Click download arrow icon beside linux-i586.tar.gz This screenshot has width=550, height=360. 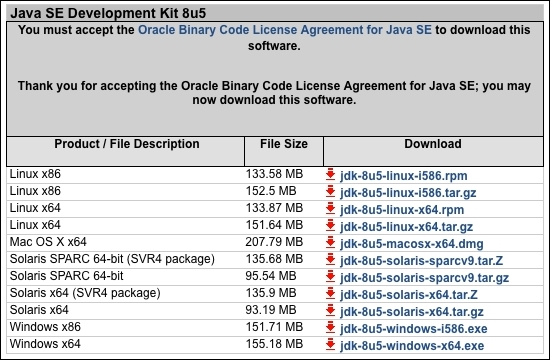point(330,192)
